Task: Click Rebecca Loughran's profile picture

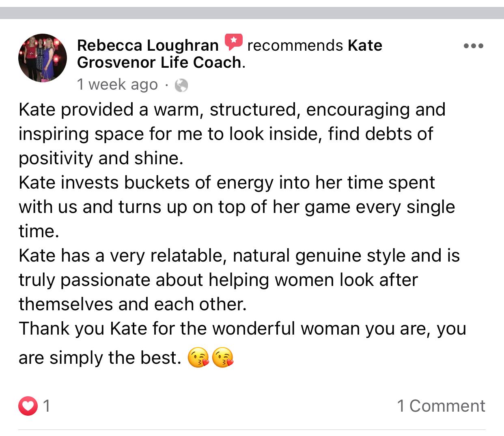Action: [x=42, y=58]
